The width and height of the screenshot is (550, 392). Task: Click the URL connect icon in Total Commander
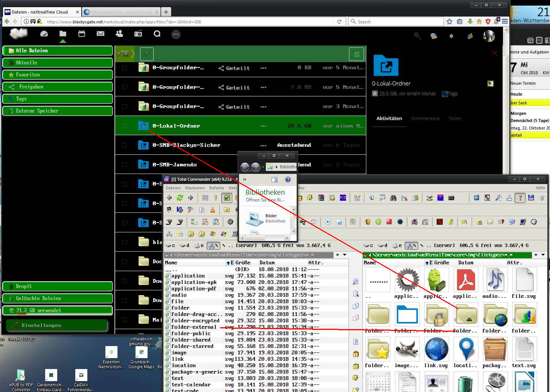pyautogui.click(x=216, y=222)
